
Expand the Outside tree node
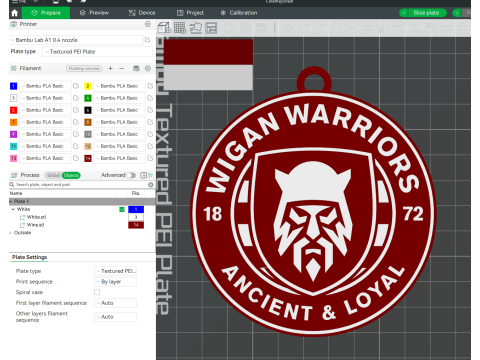(11, 233)
